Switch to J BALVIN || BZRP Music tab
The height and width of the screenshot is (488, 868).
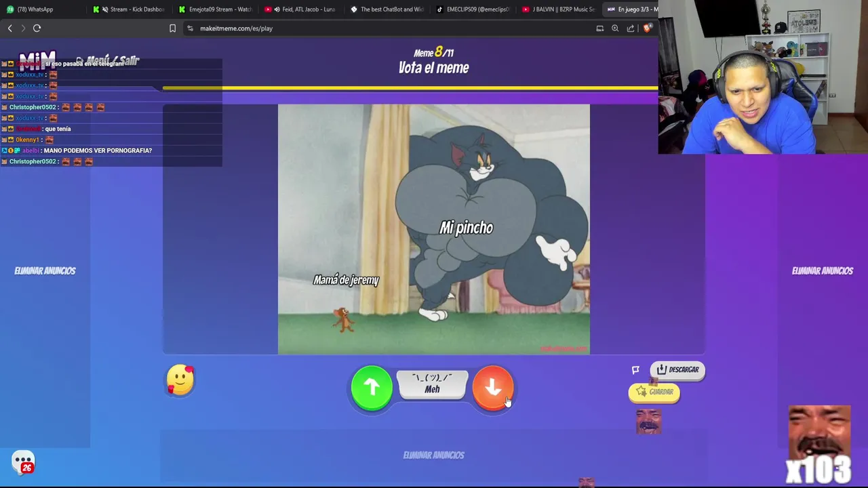click(x=559, y=9)
